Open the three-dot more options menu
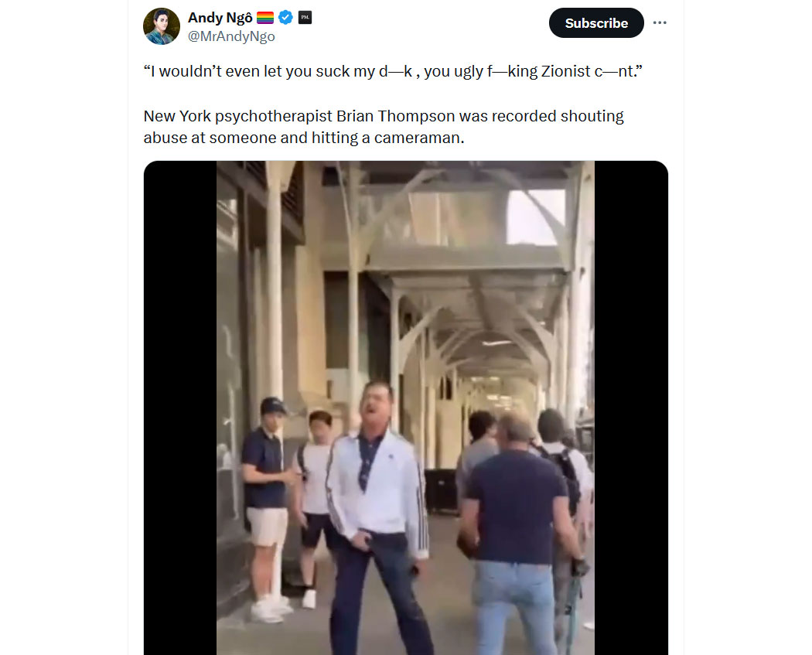The image size is (812, 655). coord(660,22)
